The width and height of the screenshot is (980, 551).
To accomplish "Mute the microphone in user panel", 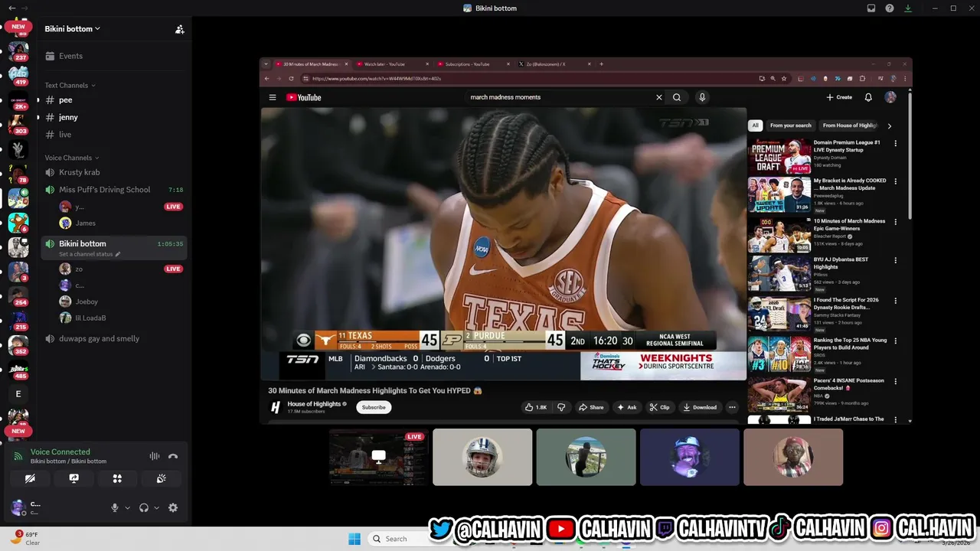I will [x=115, y=507].
